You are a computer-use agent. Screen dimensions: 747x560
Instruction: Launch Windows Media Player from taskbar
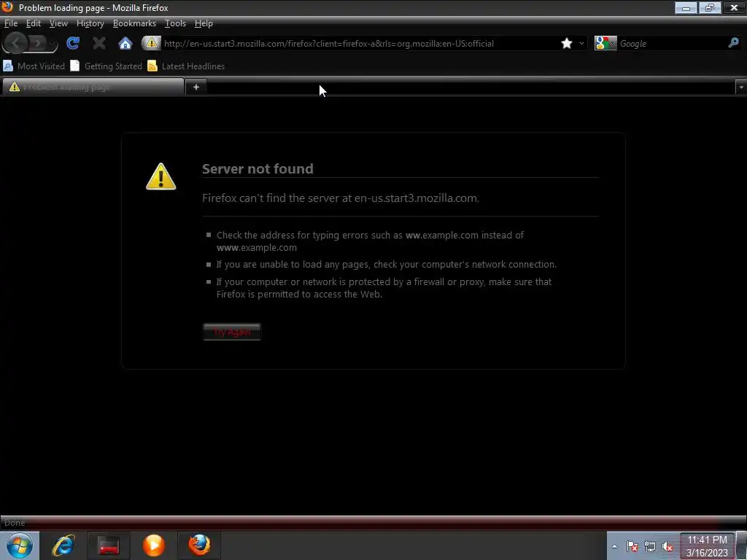coord(154,545)
